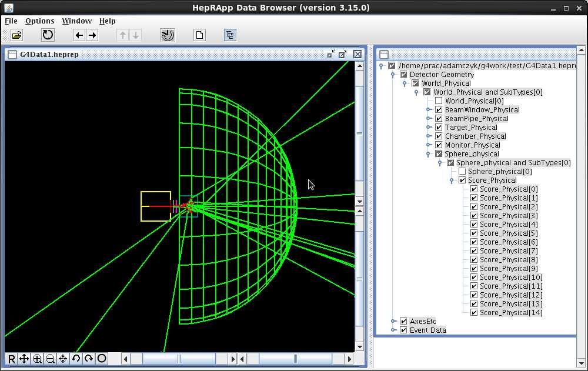588x371 pixels.
Task: Open the Help menu
Action: click(107, 21)
